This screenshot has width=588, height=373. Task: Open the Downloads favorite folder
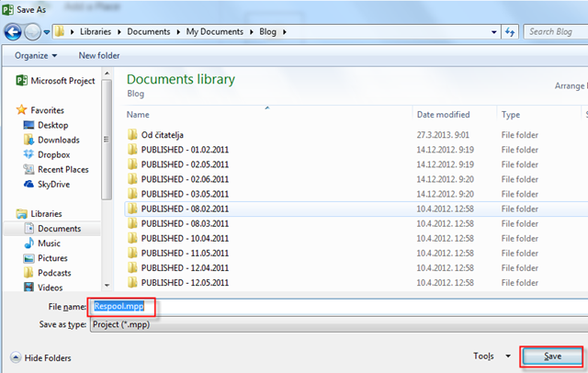58,140
